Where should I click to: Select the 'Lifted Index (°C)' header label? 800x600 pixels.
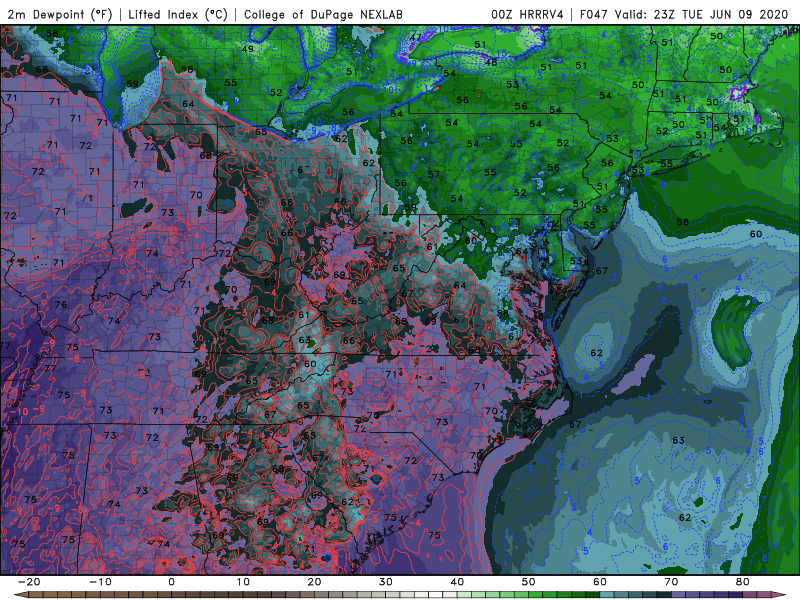[x=178, y=15]
